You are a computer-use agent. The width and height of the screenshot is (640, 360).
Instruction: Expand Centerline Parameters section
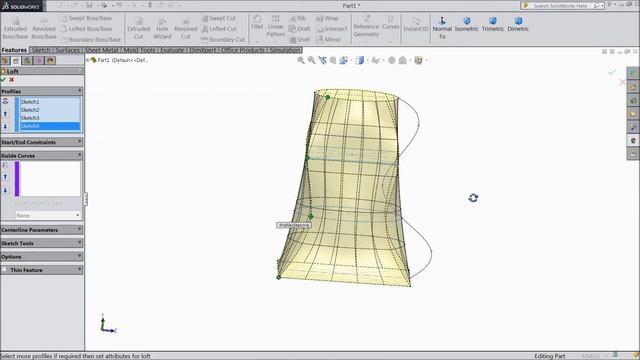(80, 229)
